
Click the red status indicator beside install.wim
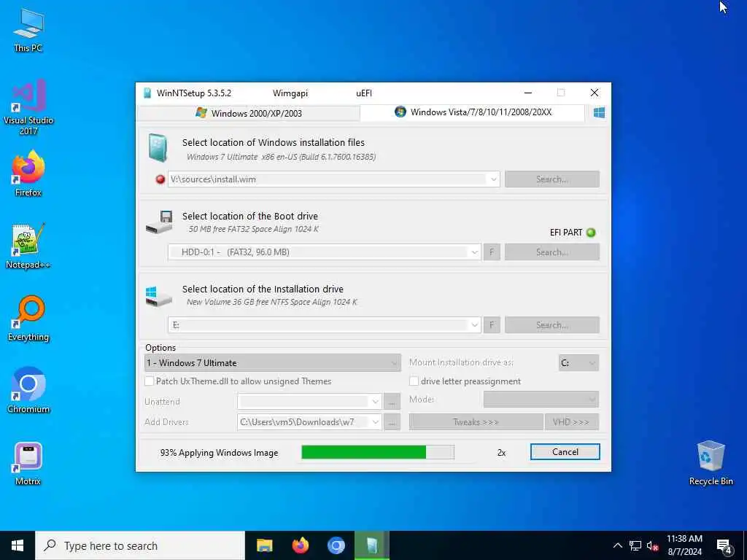point(160,179)
